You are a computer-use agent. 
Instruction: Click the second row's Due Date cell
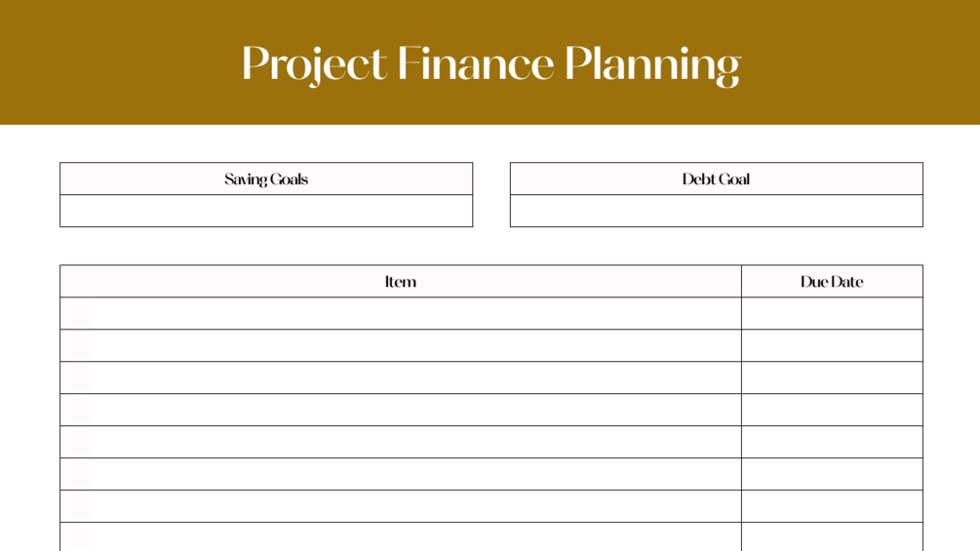[831, 346]
